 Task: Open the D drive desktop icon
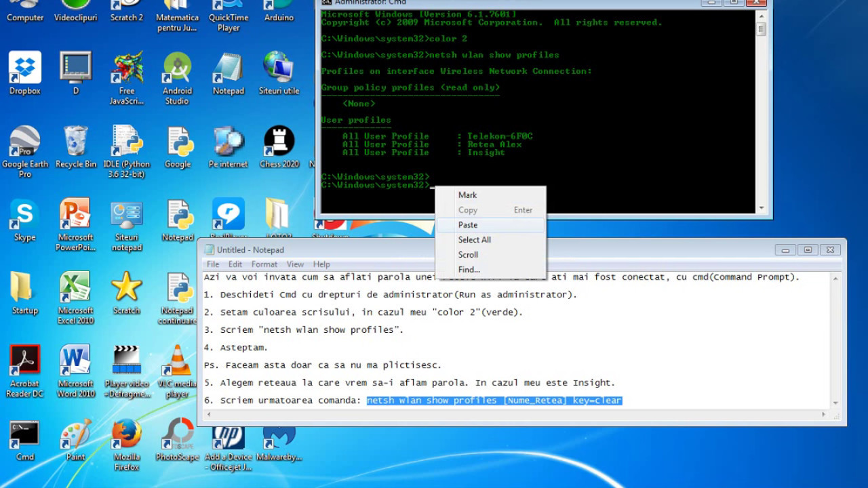tap(76, 73)
